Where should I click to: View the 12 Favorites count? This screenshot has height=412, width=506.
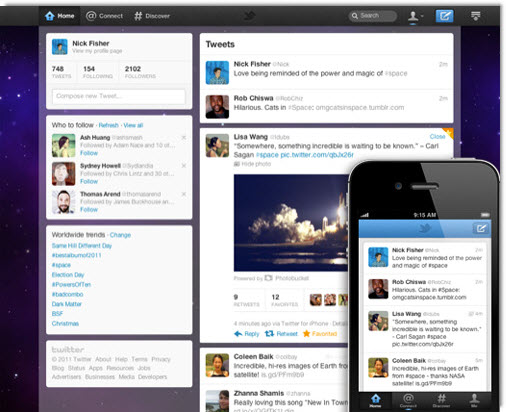point(284,300)
